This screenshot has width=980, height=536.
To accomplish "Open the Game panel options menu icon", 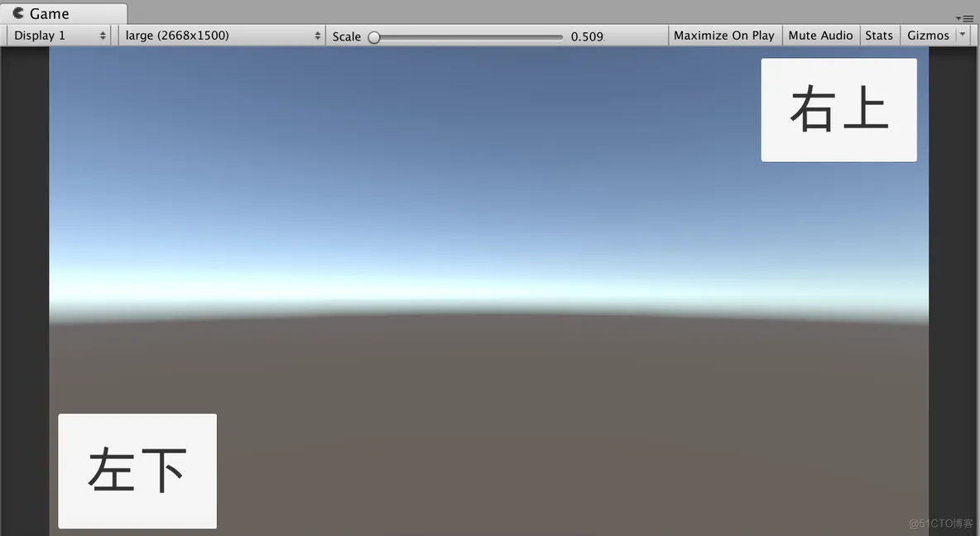I will point(965,19).
